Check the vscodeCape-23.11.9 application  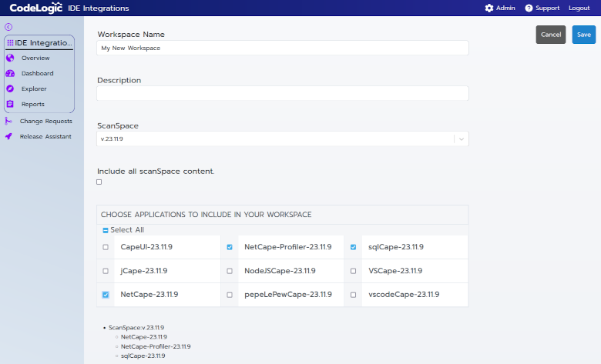coord(354,295)
